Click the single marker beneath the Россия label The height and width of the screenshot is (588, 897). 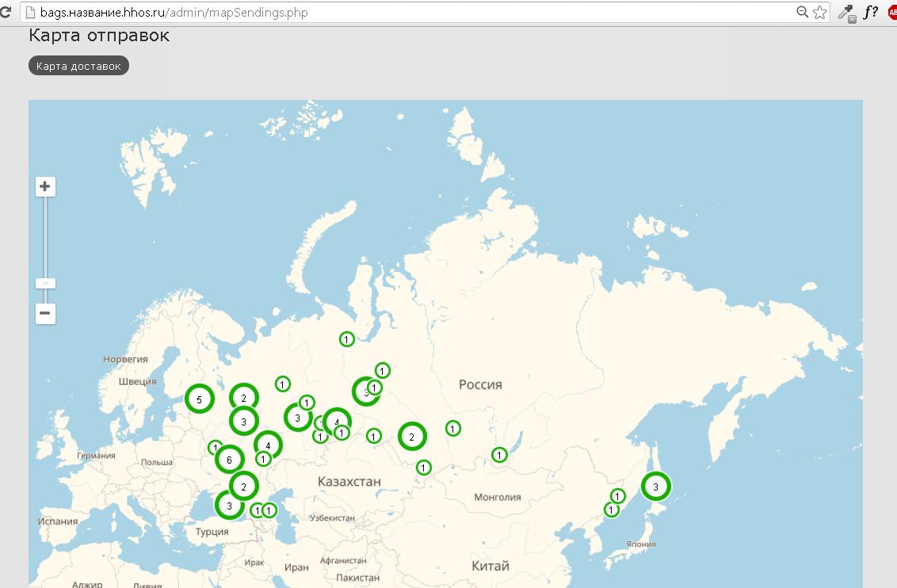(453, 428)
